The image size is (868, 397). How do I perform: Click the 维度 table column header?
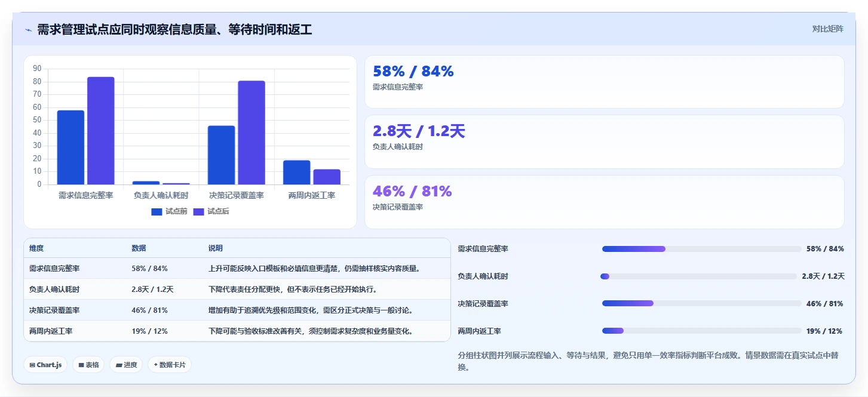pyautogui.click(x=36, y=248)
